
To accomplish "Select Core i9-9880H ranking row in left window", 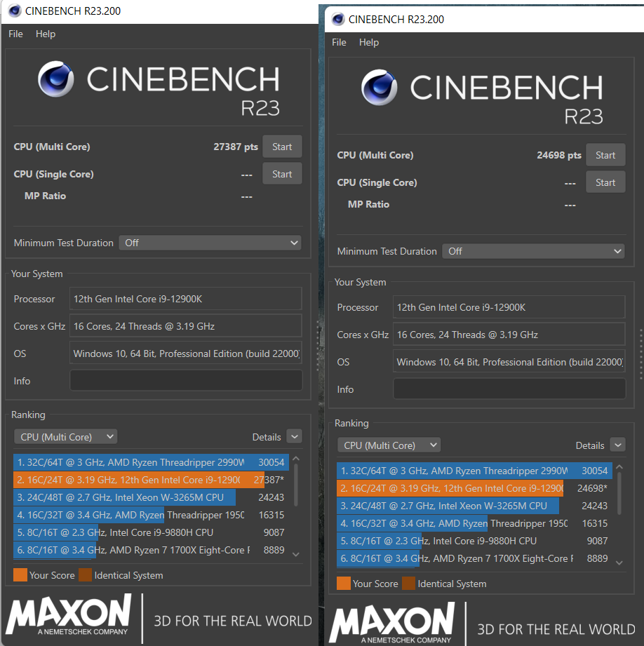I will click(151, 532).
